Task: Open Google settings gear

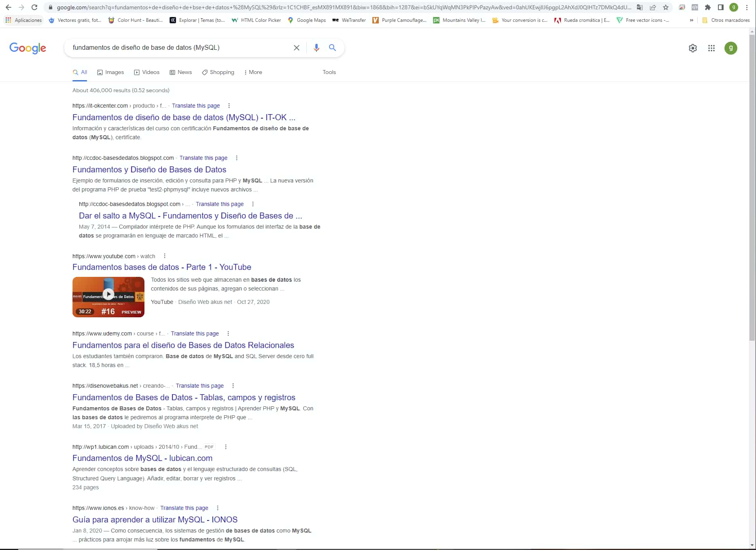Action: 692,48
